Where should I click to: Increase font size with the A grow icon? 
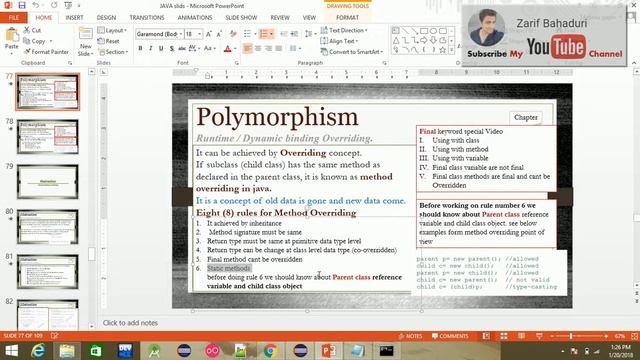click(209, 34)
